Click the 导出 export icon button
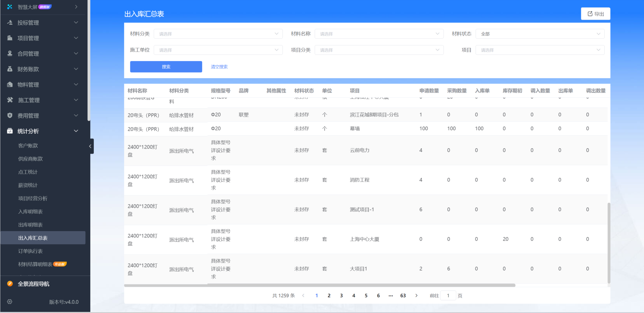Screen dimensions: 644x313 click(x=590, y=14)
